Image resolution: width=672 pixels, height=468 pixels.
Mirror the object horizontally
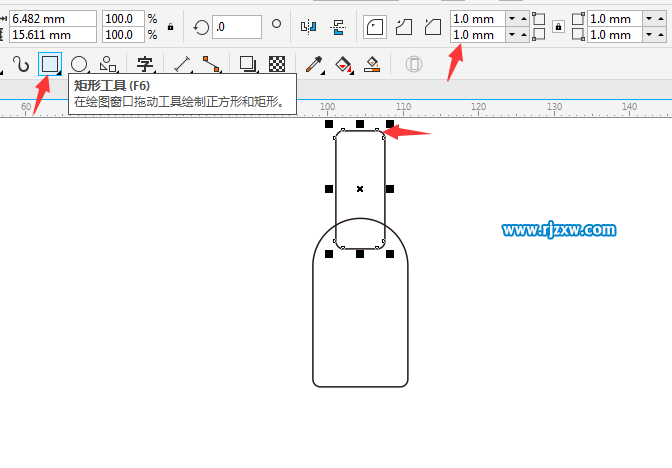point(309,27)
